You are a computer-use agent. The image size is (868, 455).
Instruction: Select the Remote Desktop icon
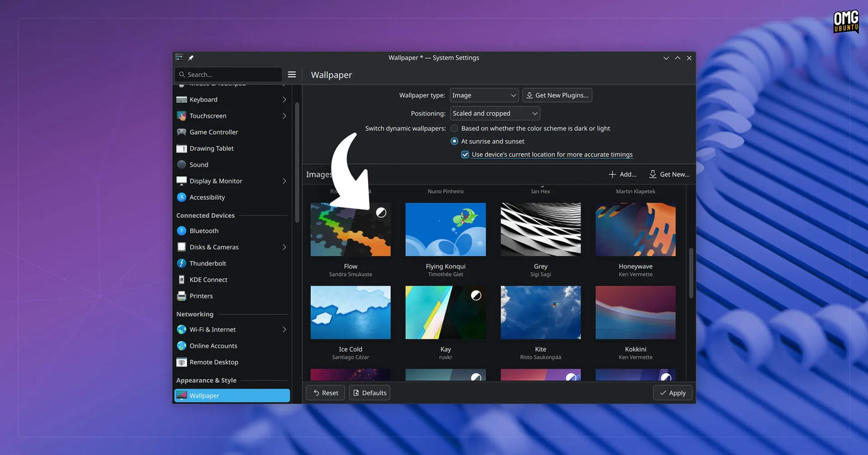pos(182,362)
